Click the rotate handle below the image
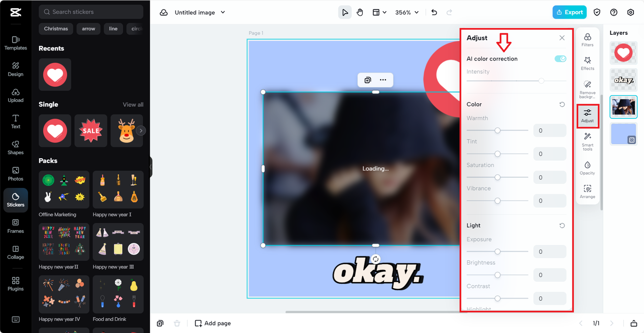Viewport: 644px width, 333px height. [x=375, y=259]
